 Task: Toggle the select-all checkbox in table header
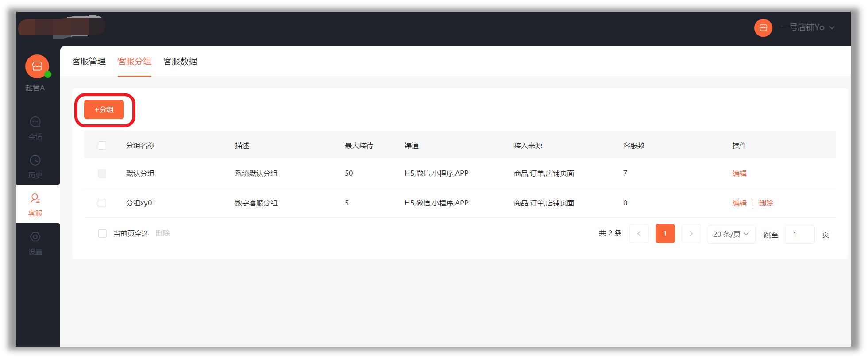tap(102, 146)
